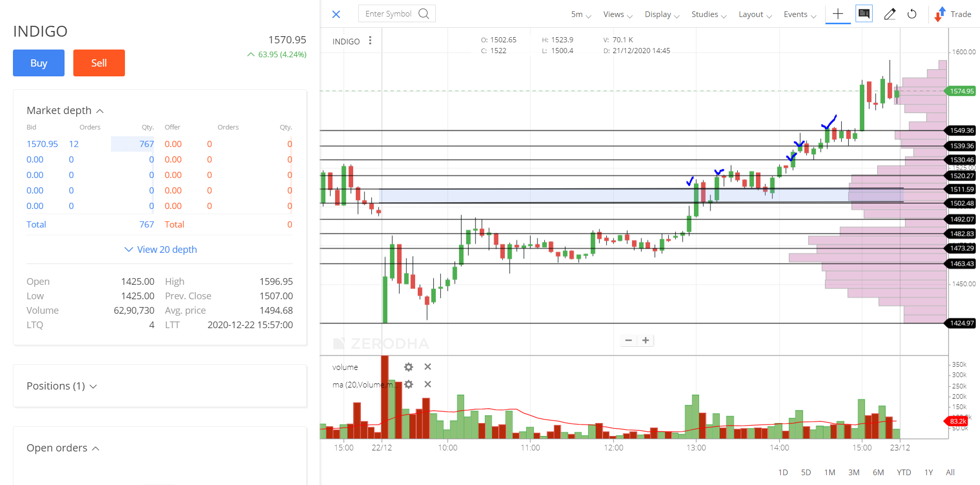This screenshot has height=485, width=980.
Task: Click the Volume value 62,90,730
Action: click(134, 311)
